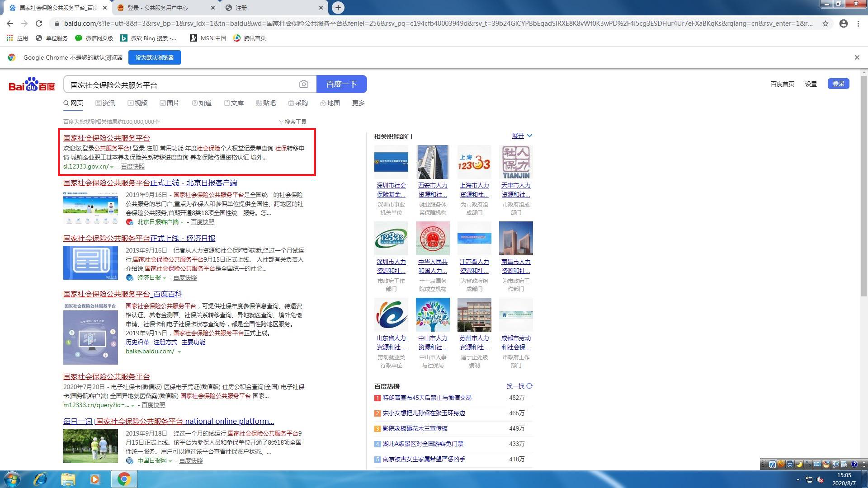Open media player taskbar icon
This screenshot has height=488, width=868.
95,479
